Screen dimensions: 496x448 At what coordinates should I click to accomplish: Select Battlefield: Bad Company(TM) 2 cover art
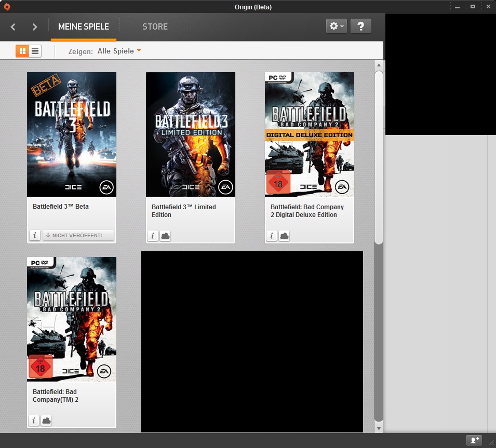pos(72,319)
